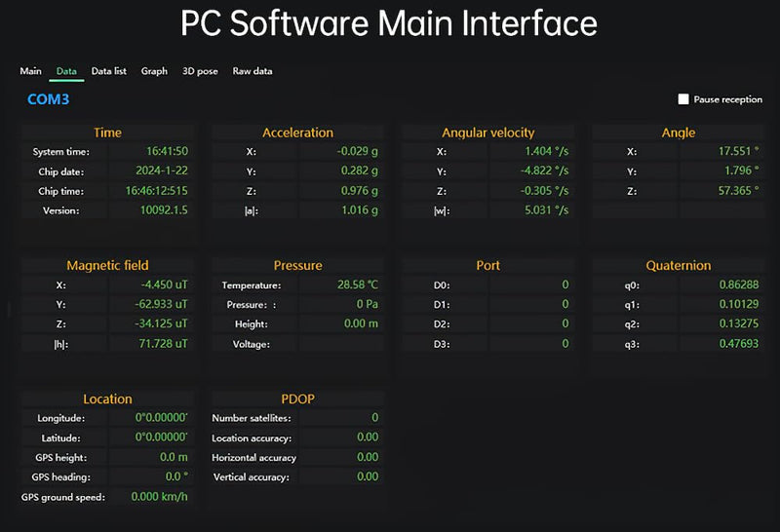Click Acceleration Y value 0.282 g

click(359, 171)
